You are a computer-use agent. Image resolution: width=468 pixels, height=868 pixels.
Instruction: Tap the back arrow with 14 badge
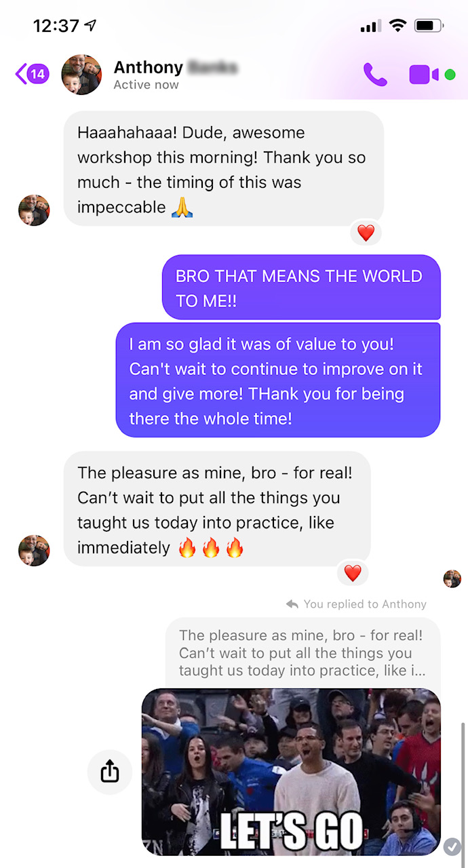[32, 73]
